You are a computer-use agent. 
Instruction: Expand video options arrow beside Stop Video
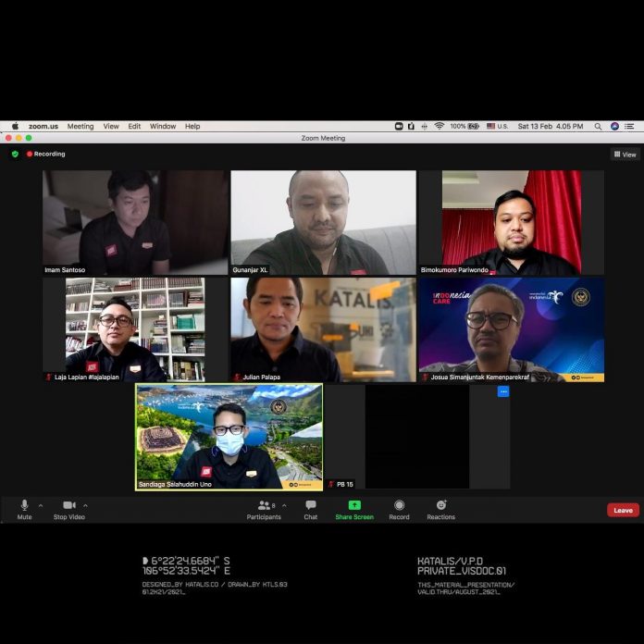tap(86, 505)
